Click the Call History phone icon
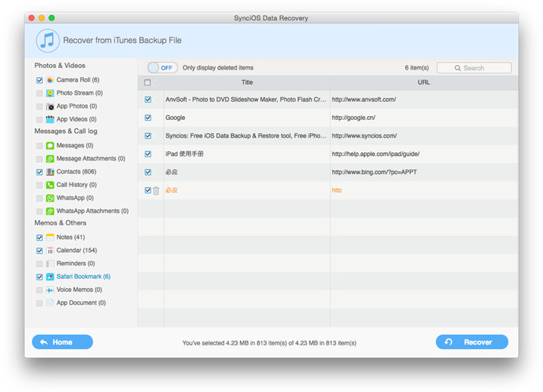Viewport: 543px width, 392px height. pos(50,185)
